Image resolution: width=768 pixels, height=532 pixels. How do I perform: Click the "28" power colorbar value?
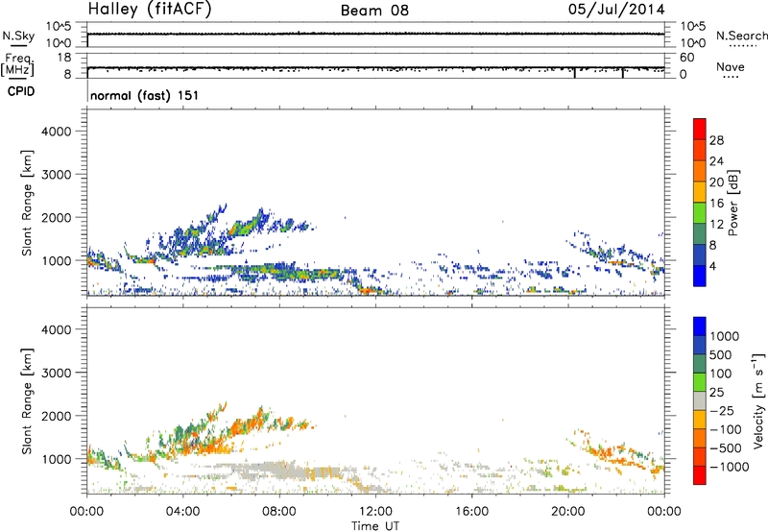click(716, 140)
